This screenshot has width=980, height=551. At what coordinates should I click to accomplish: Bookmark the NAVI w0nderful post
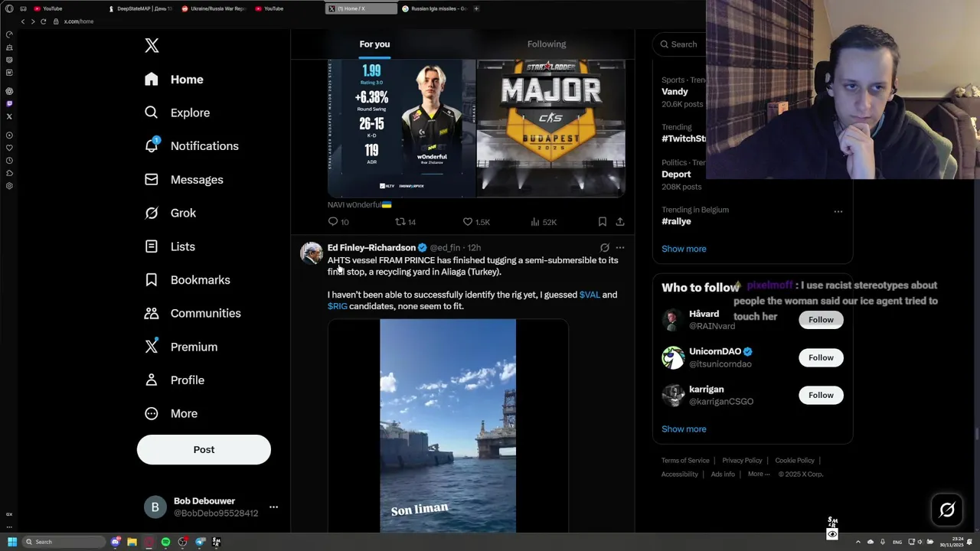[x=603, y=222]
